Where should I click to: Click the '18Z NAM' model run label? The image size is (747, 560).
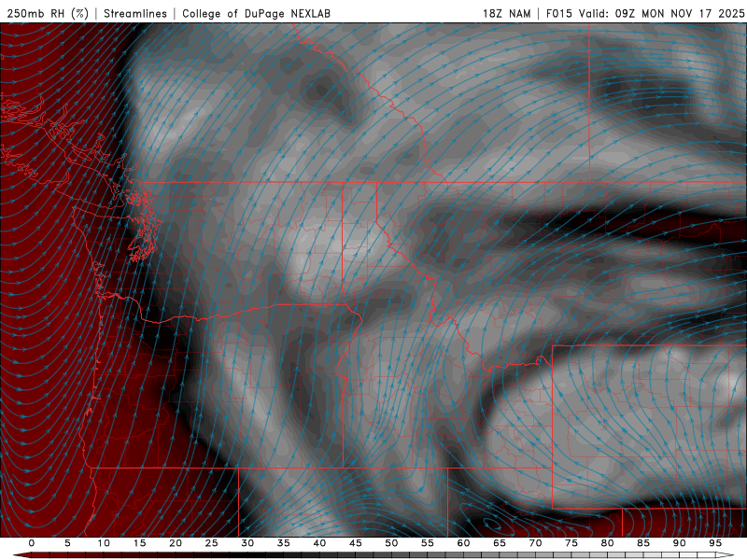tap(506, 13)
